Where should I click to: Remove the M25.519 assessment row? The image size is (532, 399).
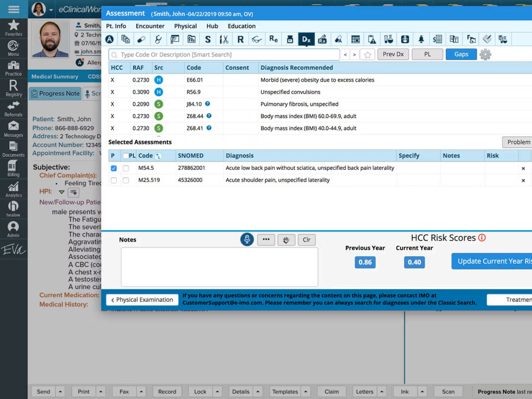(523, 180)
